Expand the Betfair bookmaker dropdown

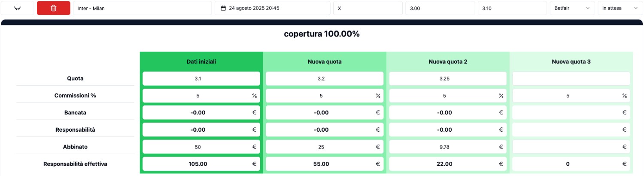click(x=572, y=8)
